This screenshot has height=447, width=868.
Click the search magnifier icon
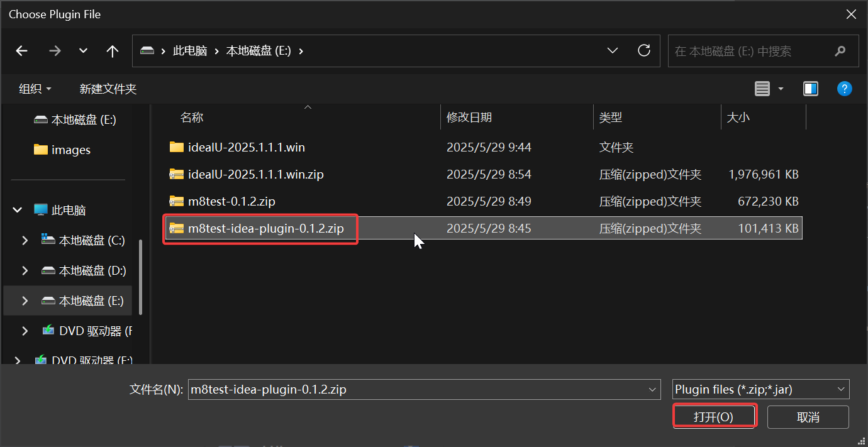pyautogui.click(x=840, y=52)
